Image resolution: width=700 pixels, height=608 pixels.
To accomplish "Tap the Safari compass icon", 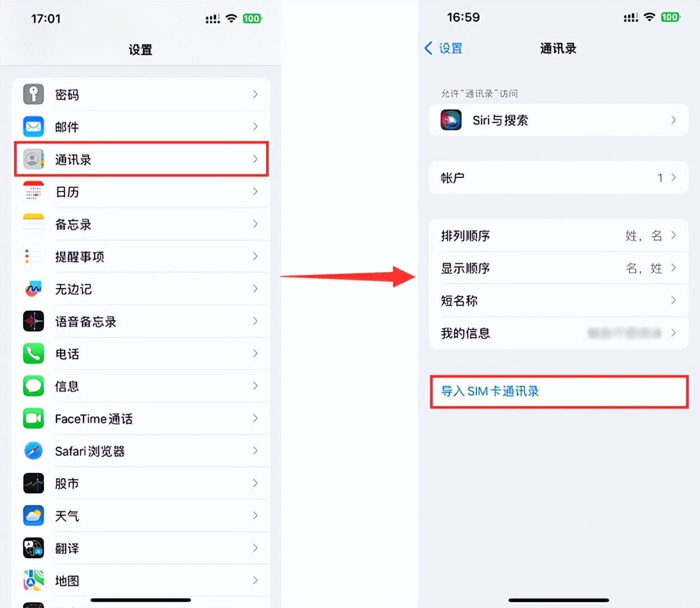I will coord(33,450).
